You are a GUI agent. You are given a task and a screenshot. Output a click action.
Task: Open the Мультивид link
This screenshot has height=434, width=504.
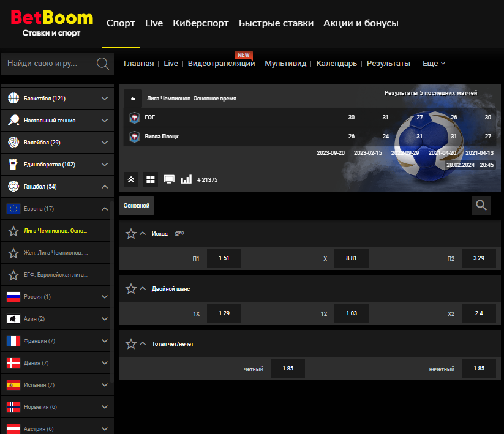[x=285, y=64]
